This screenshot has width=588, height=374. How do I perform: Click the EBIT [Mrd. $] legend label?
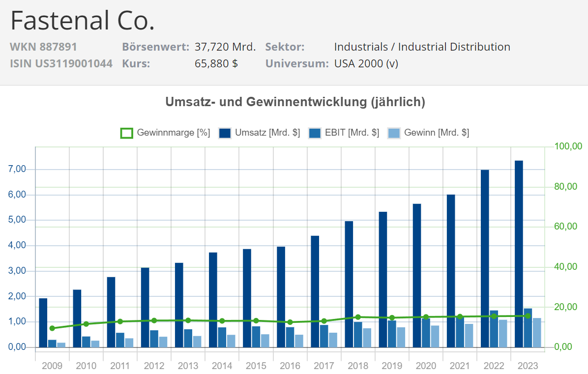352,133
